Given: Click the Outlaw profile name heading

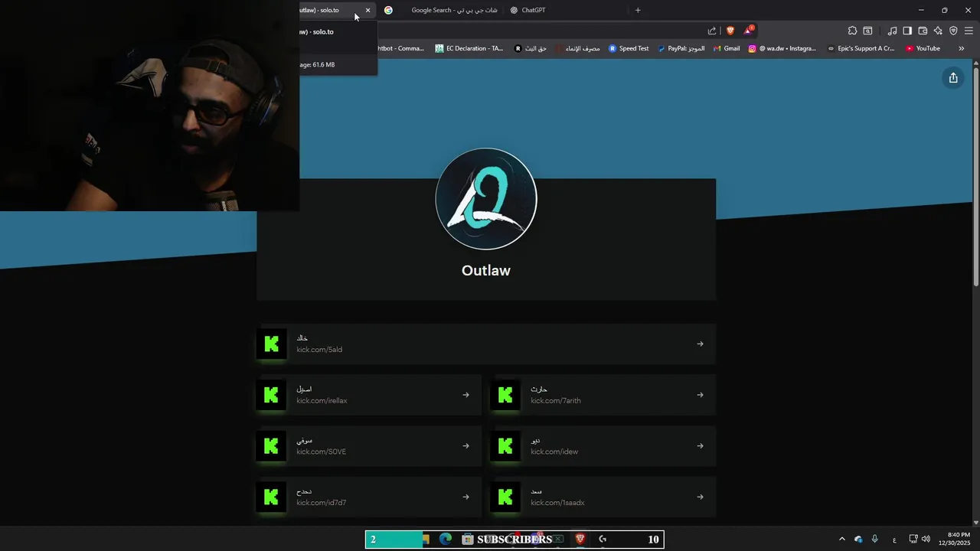Looking at the screenshot, I should (x=486, y=270).
